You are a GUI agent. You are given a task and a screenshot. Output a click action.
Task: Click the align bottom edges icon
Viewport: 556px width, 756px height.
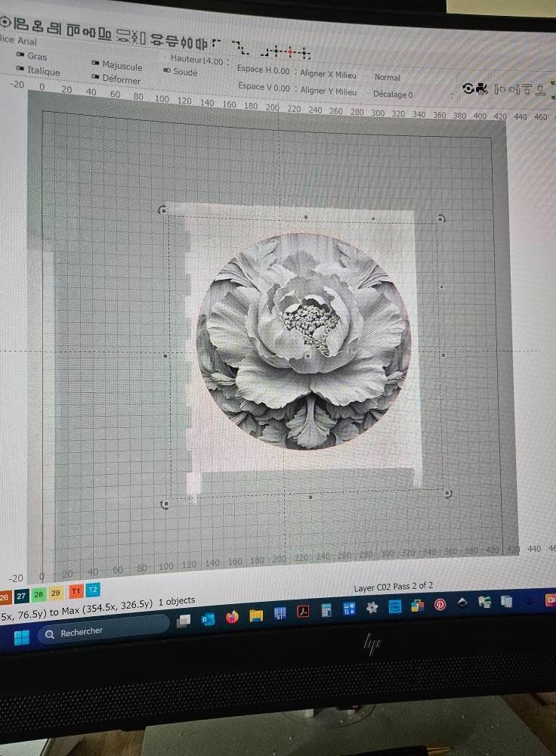click(x=104, y=34)
